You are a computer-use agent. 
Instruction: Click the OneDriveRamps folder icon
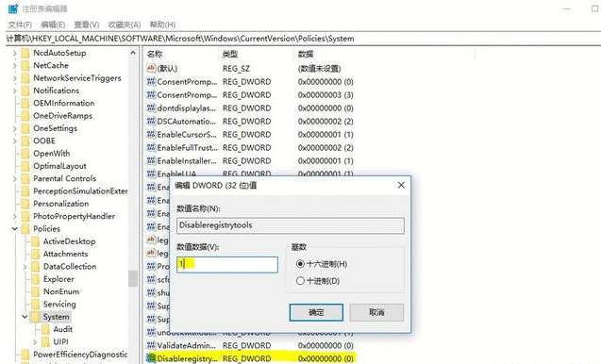[x=25, y=116]
